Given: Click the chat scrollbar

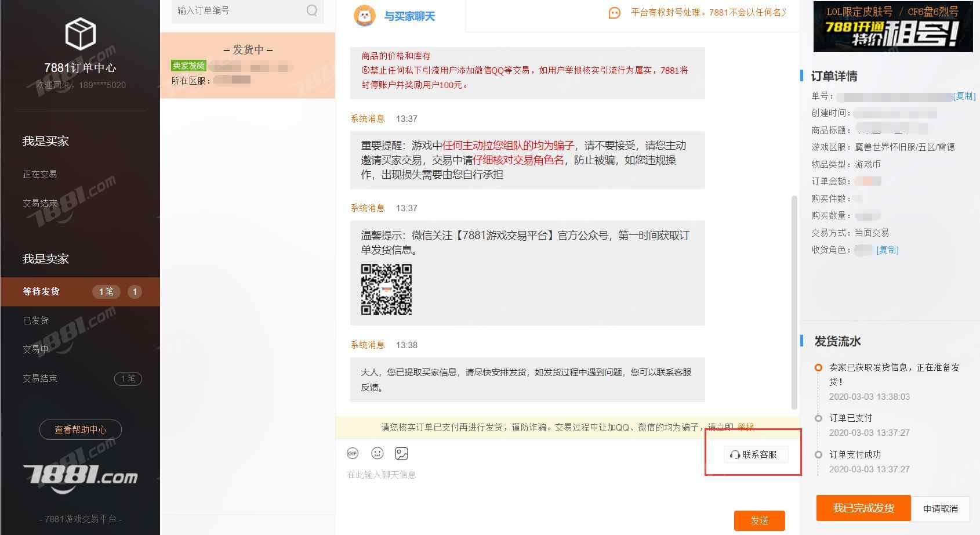Looking at the screenshot, I should click(x=794, y=302).
